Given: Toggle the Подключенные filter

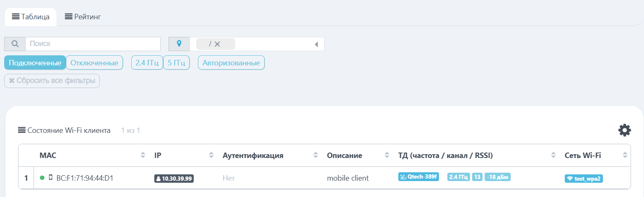Looking at the screenshot, I should click(x=35, y=63).
